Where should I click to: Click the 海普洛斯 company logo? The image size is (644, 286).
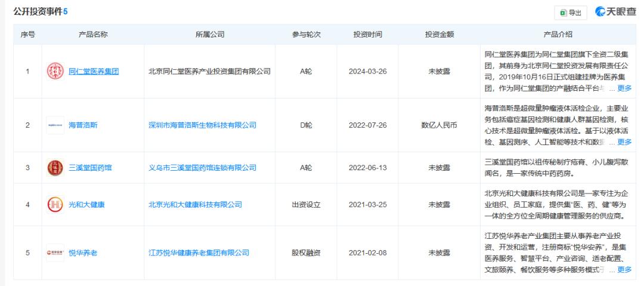[x=55, y=125]
